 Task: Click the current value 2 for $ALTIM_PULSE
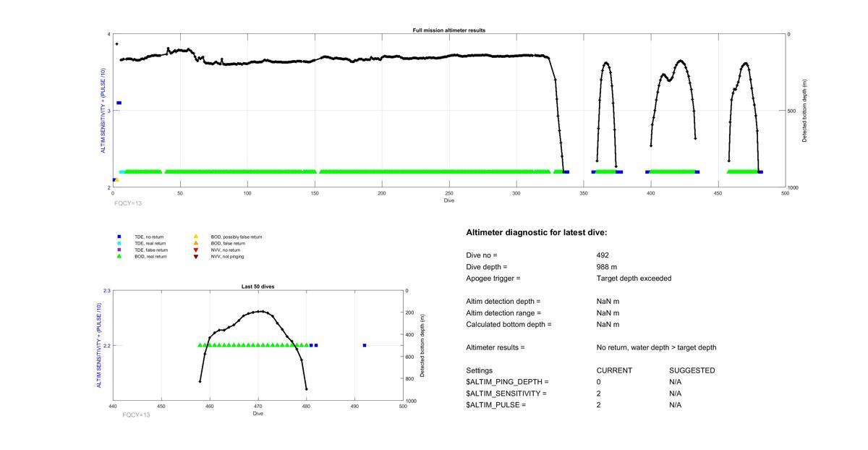click(x=599, y=405)
